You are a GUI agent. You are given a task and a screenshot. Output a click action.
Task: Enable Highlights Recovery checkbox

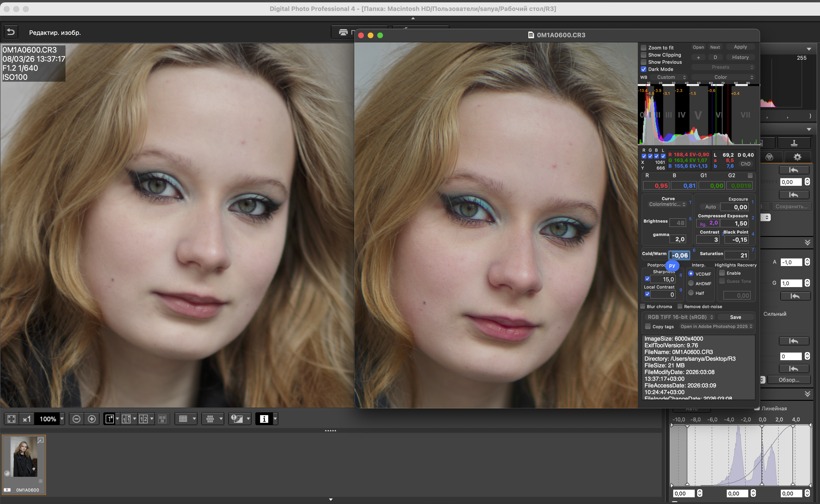point(722,273)
